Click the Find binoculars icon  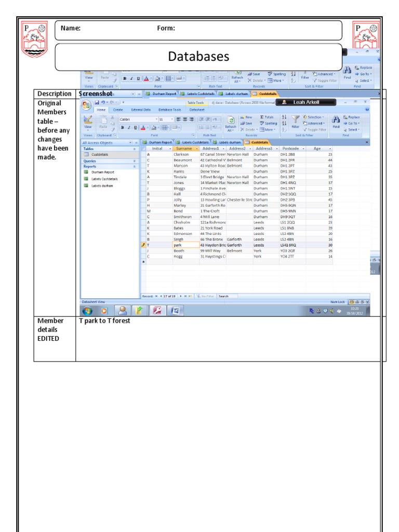336,119
